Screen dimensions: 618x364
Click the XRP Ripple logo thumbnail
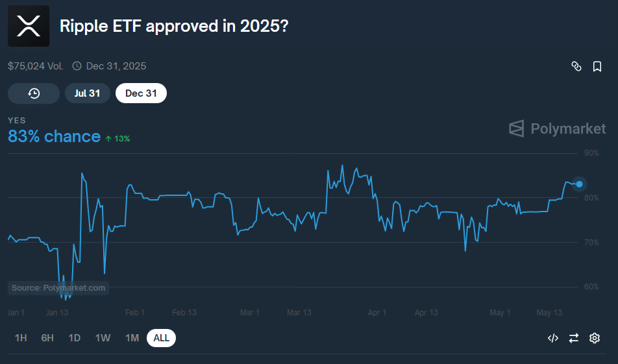(x=29, y=27)
